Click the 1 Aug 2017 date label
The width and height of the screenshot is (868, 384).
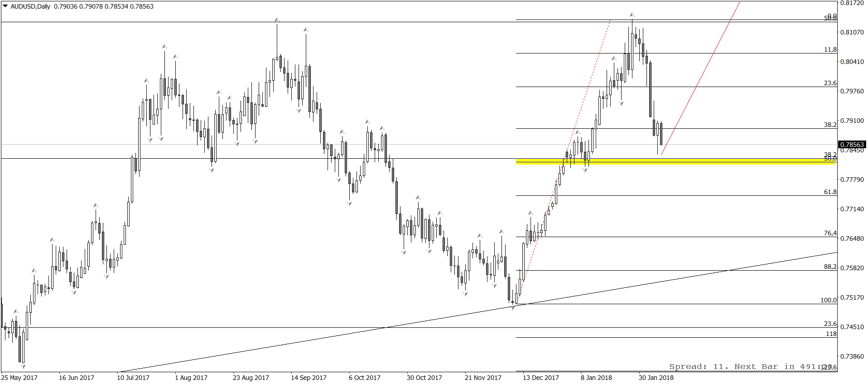pyautogui.click(x=191, y=378)
